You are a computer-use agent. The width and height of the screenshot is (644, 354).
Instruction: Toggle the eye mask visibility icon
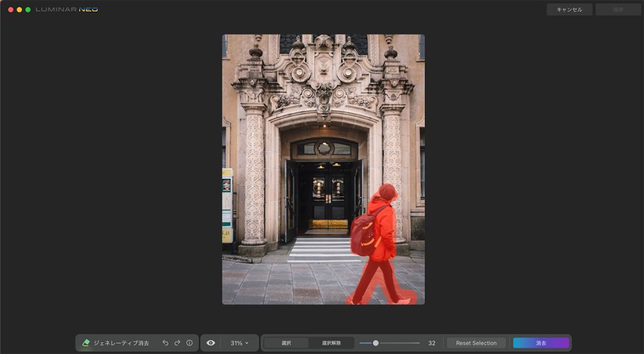pos(211,343)
